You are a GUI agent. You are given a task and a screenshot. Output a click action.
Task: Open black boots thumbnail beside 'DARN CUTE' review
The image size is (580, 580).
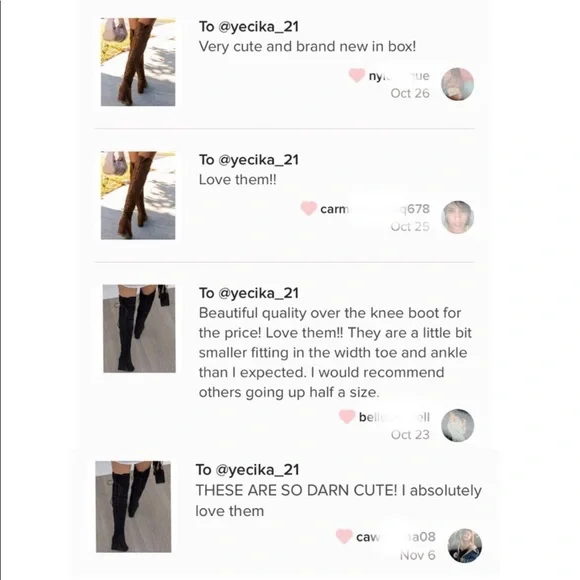pos(134,506)
